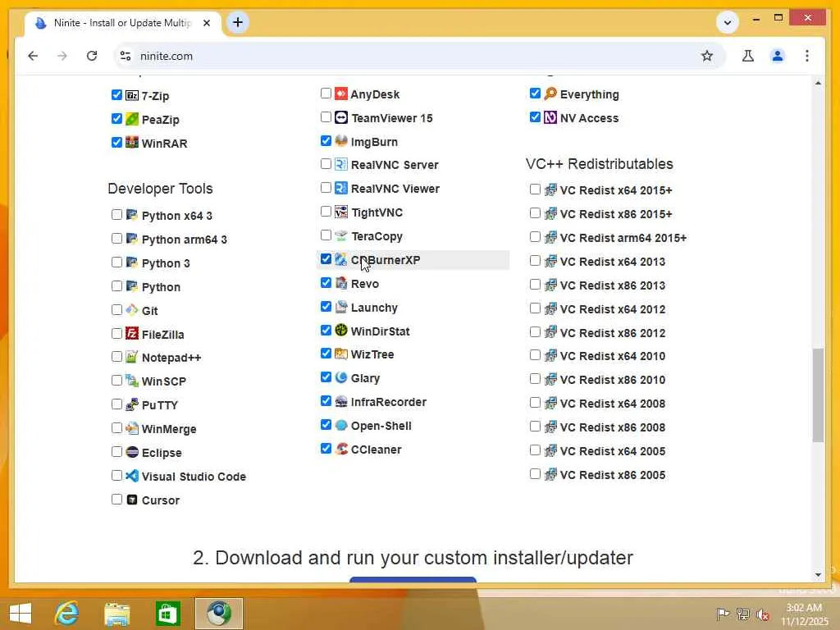The image size is (840, 630).
Task: Reload the ninite.com page
Action: (92, 56)
